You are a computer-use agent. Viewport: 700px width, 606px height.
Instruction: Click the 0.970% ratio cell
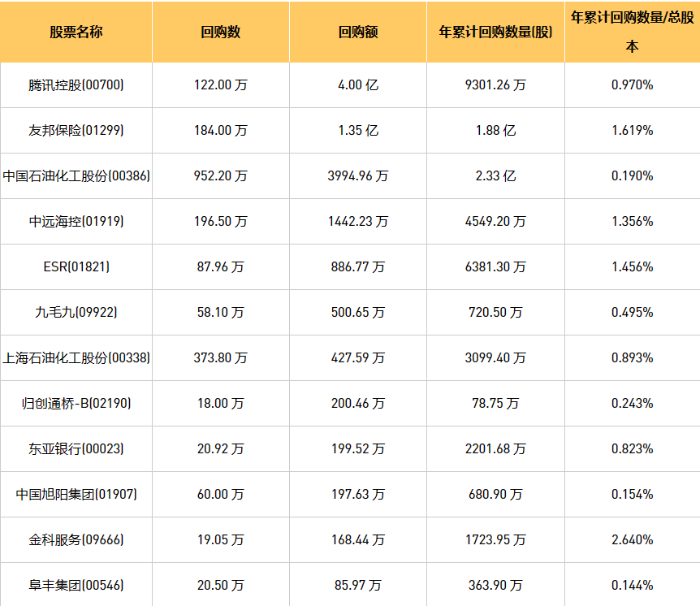click(x=632, y=84)
